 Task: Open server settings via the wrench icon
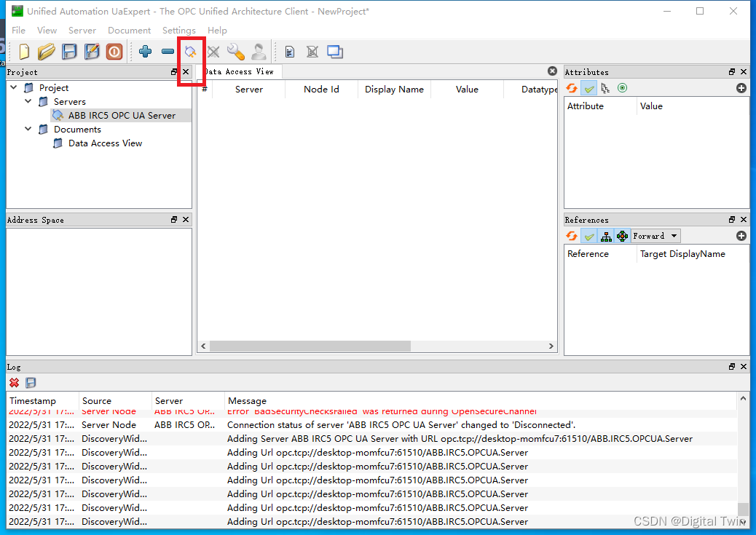pyautogui.click(x=236, y=52)
